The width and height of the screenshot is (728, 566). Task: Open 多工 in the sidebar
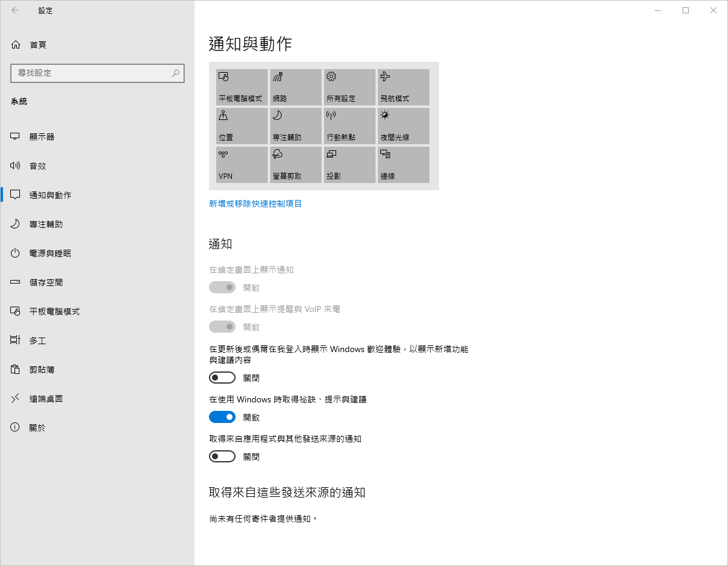97,341
